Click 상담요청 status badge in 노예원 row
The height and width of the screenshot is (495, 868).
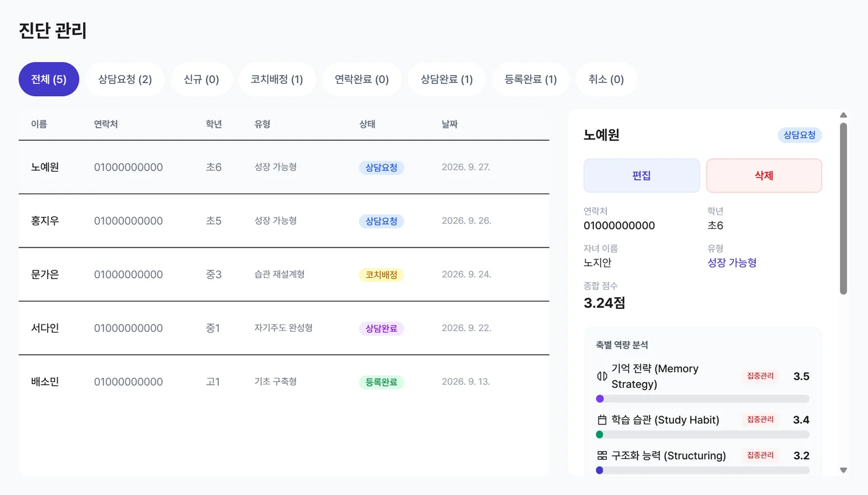(x=381, y=167)
